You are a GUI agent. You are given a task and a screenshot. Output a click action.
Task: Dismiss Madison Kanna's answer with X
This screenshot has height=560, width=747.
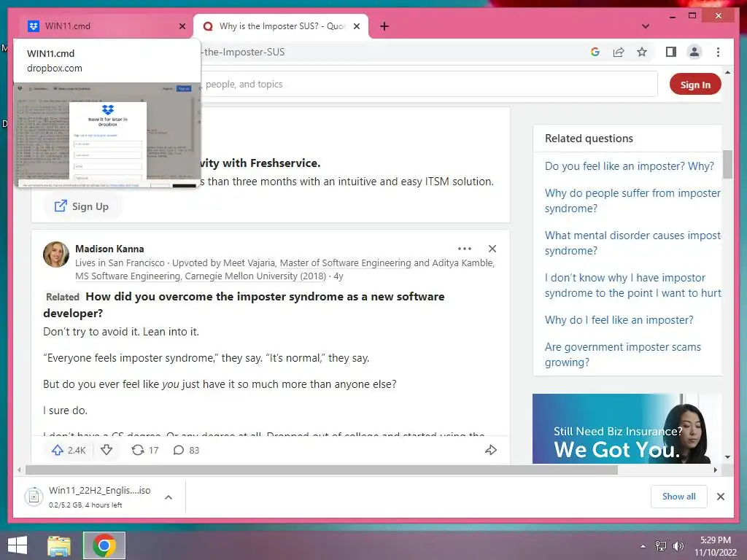[x=492, y=249]
